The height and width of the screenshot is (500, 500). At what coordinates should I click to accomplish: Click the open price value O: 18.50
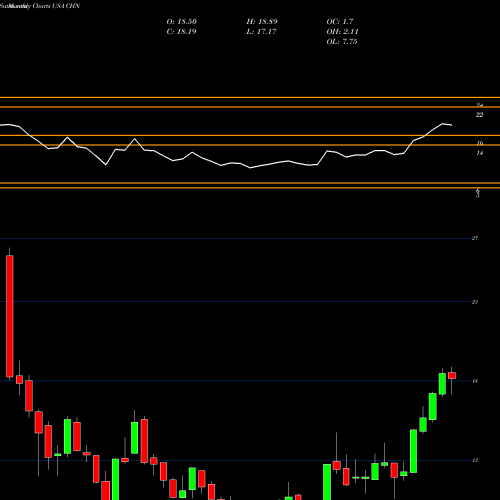[x=182, y=22]
